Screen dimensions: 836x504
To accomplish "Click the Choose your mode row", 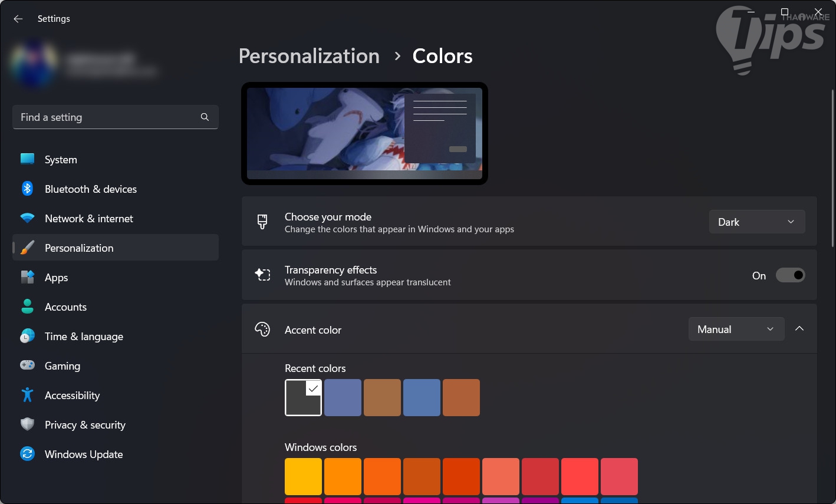I will pyautogui.click(x=529, y=222).
